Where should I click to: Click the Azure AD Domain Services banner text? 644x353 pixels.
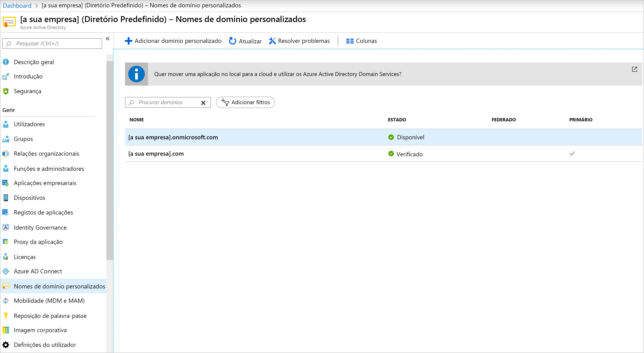tap(277, 74)
